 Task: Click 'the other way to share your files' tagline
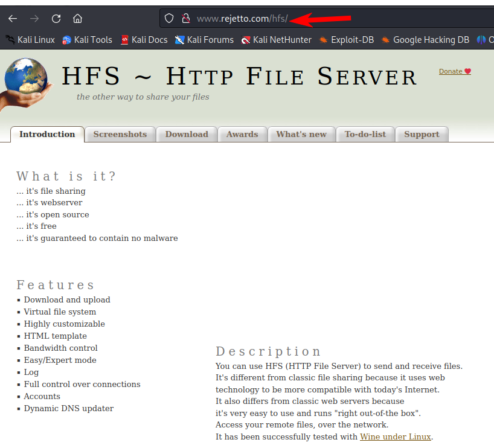(143, 97)
